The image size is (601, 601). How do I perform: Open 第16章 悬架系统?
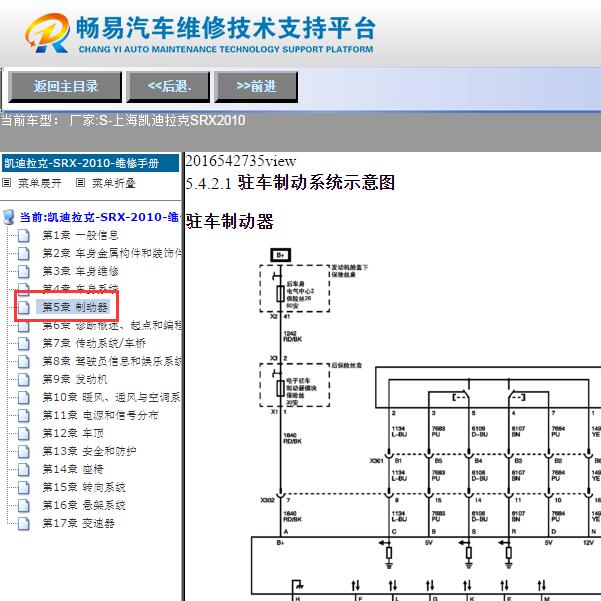point(84,505)
